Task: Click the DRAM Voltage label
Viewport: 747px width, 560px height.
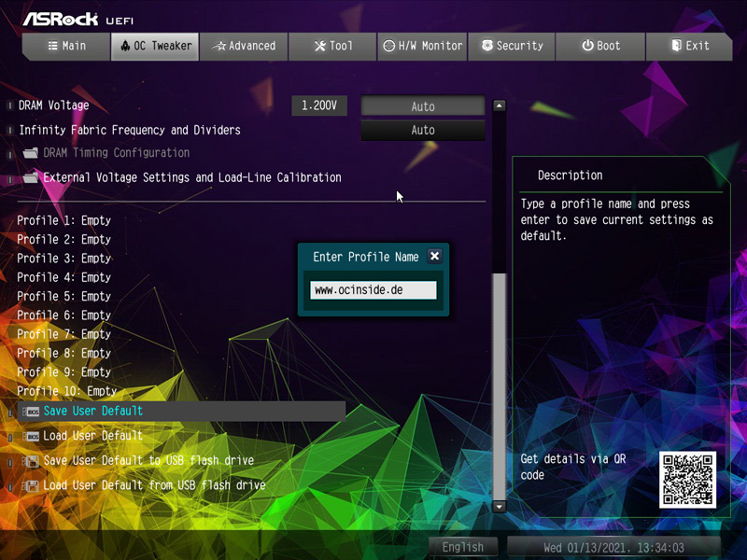Action: (53, 105)
